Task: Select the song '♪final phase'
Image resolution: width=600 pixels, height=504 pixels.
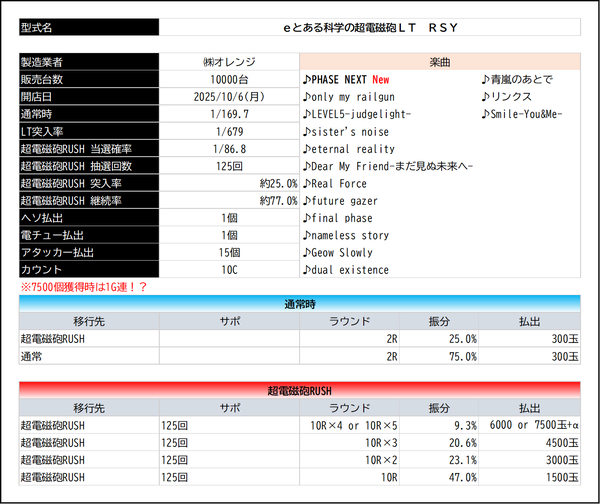Action: tap(338, 218)
